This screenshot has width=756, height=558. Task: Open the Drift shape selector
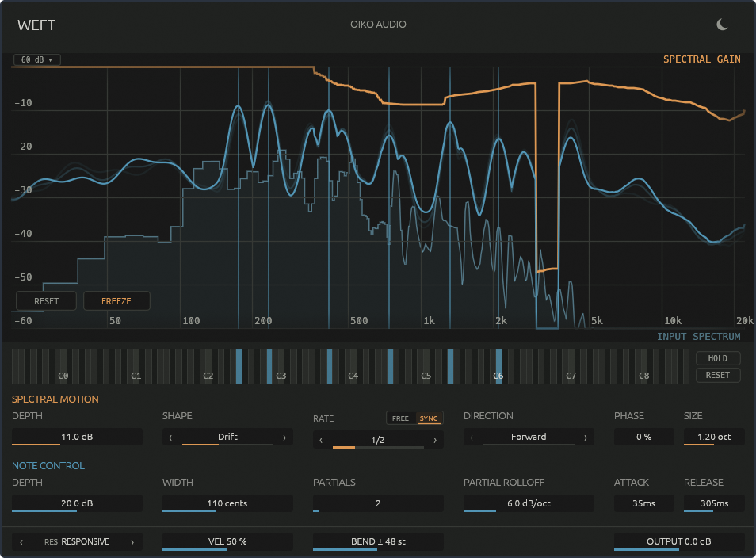227,437
